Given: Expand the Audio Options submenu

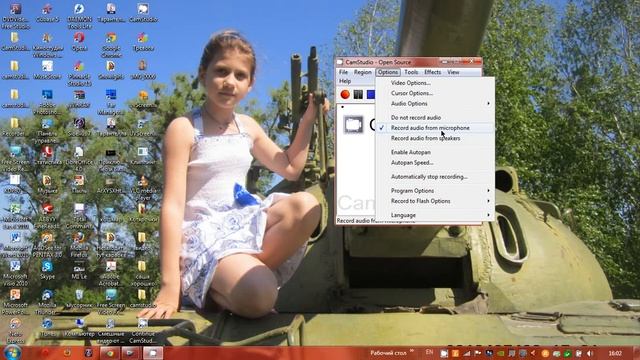Looking at the screenshot, I should (435, 104).
